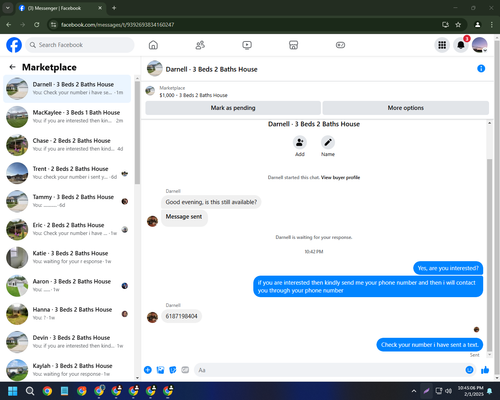Click the chat messages scrollbar
Screen dimensions: 500x400
[x=489, y=255]
